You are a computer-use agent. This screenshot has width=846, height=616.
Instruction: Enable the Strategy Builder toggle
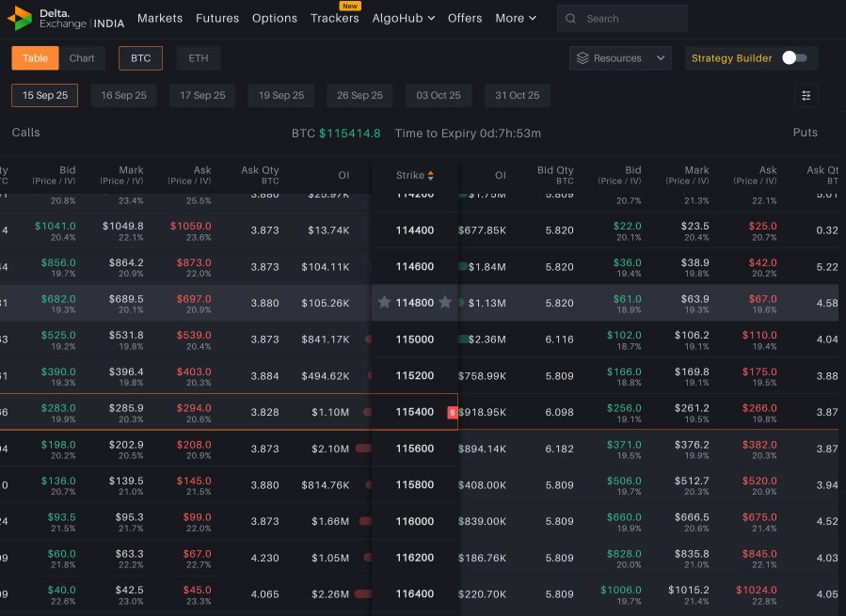(x=794, y=58)
